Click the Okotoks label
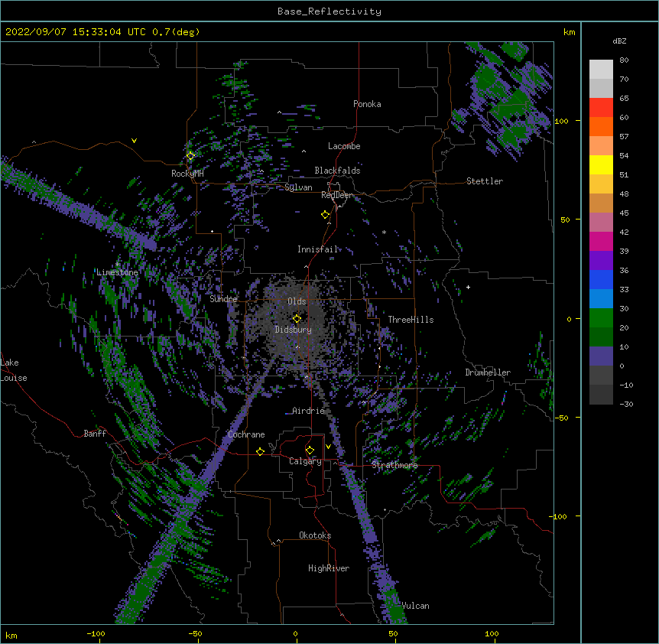This screenshot has height=644, width=659. click(x=315, y=535)
